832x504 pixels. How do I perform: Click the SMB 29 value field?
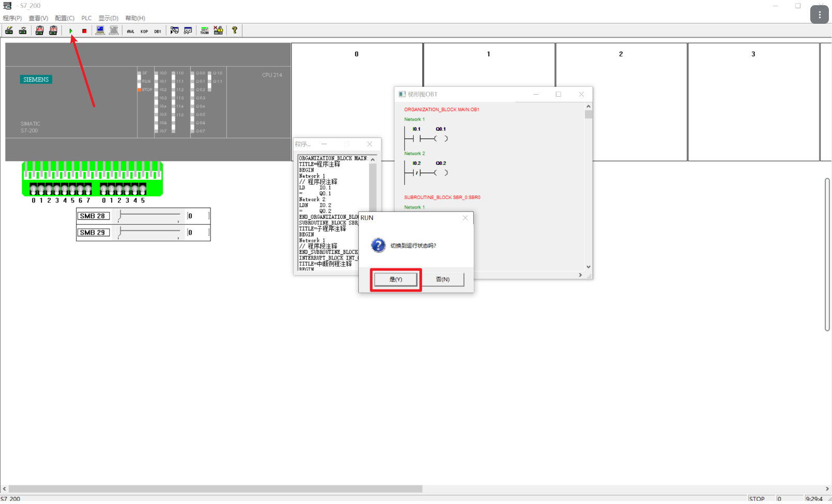(x=199, y=233)
